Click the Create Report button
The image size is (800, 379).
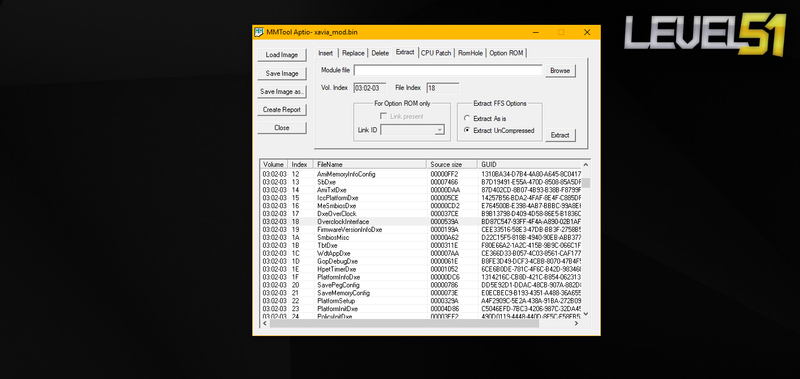click(282, 110)
